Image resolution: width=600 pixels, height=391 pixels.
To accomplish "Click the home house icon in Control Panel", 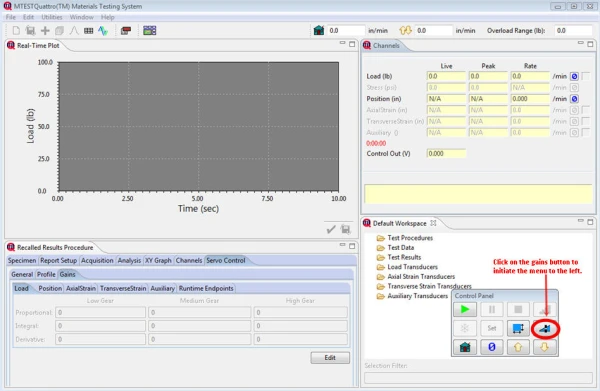I will (x=465, y=347).
